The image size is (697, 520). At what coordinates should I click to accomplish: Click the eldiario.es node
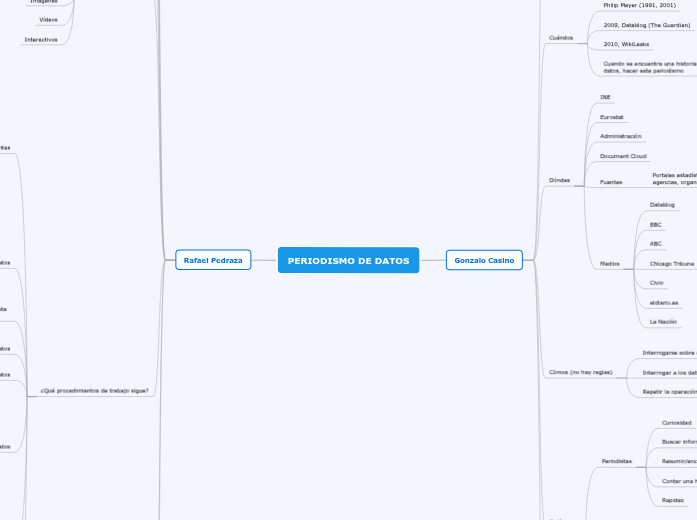pos(664,302)
